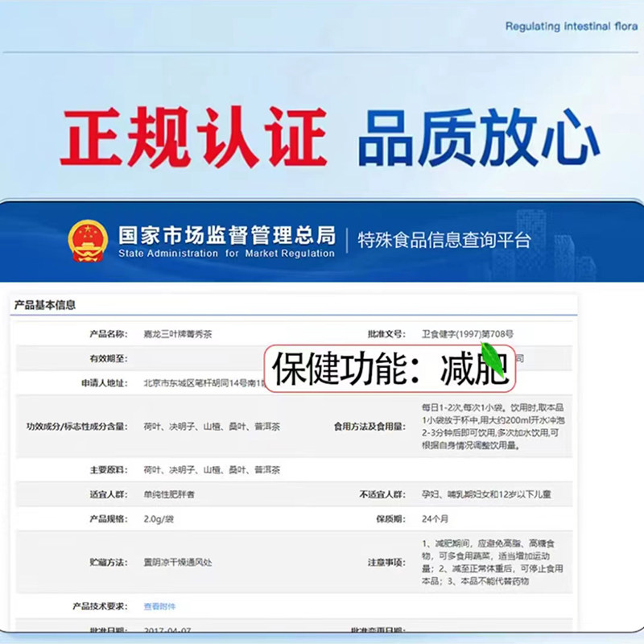Select product name 嘉龙三叶牌菁秀茶
Viewport: 644px width, 644px height.
click(177, 334)
